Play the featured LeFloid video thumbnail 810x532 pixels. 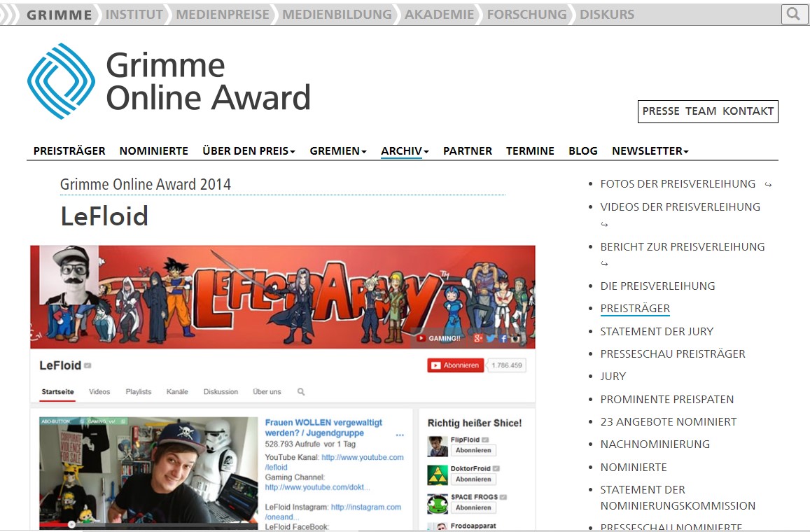149,472
